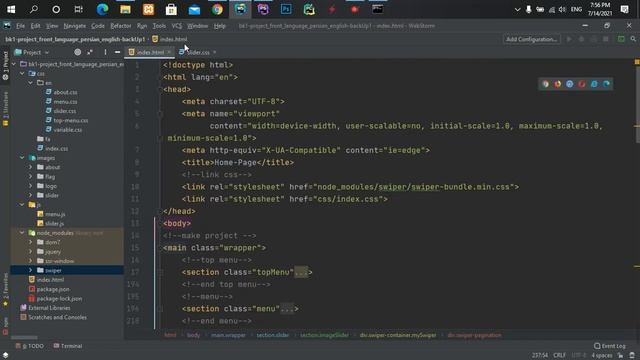The width and height of the screenshot is (640, 360).
Task: Open Project panel options menu icon
Action: [x=105, y=52]
